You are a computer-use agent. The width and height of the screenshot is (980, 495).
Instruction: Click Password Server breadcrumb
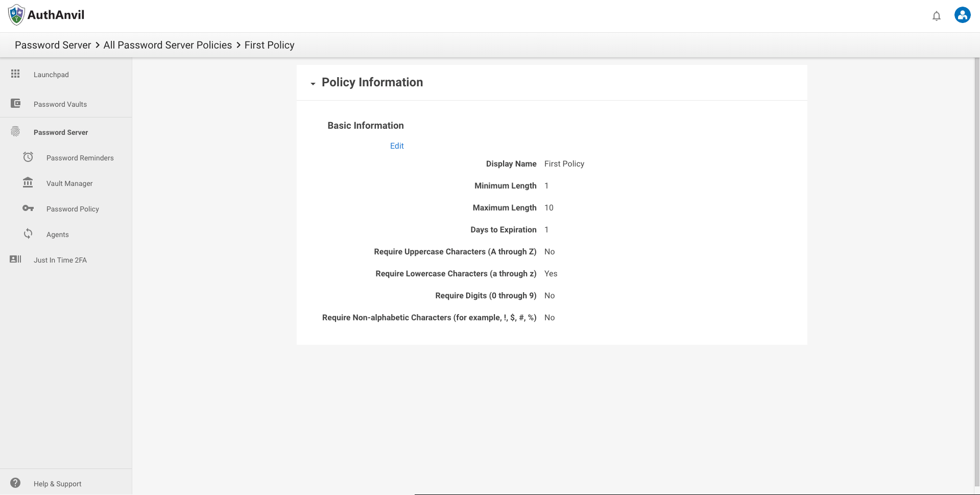point(53,45)
